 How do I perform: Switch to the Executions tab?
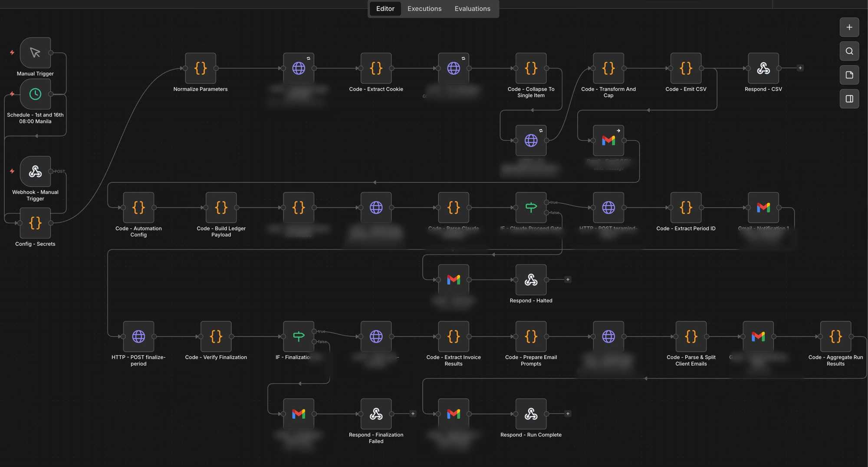(x=424, y=9)
